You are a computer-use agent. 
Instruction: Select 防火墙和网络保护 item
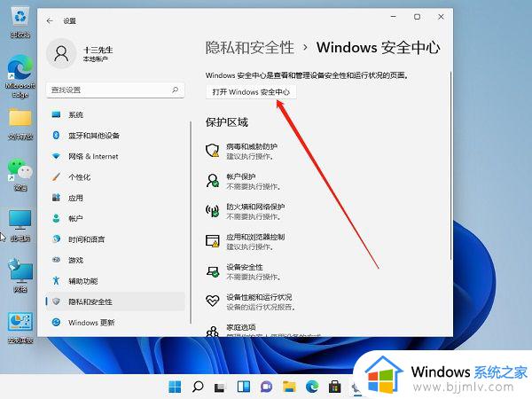pos(255,210)
